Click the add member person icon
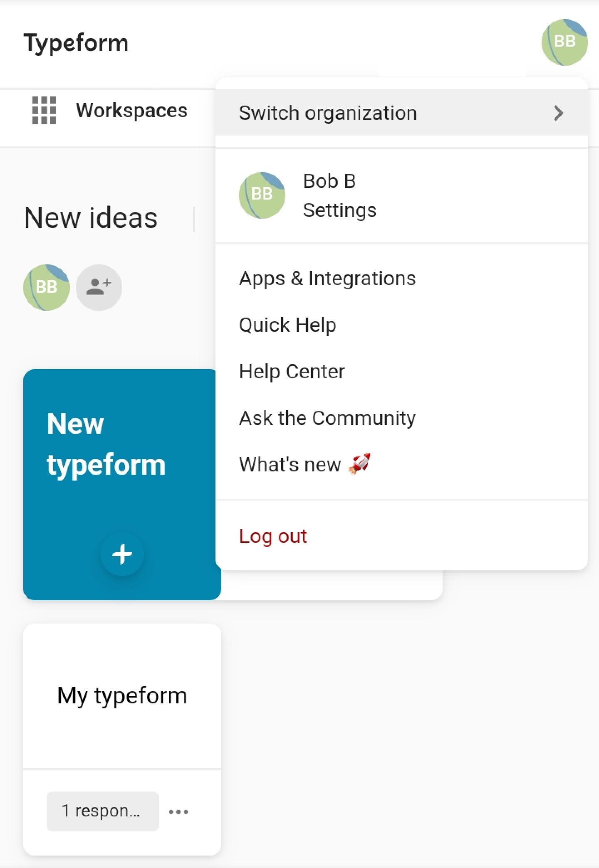The width and height of the screenshot is (599, 868). (x=99, y=287)
